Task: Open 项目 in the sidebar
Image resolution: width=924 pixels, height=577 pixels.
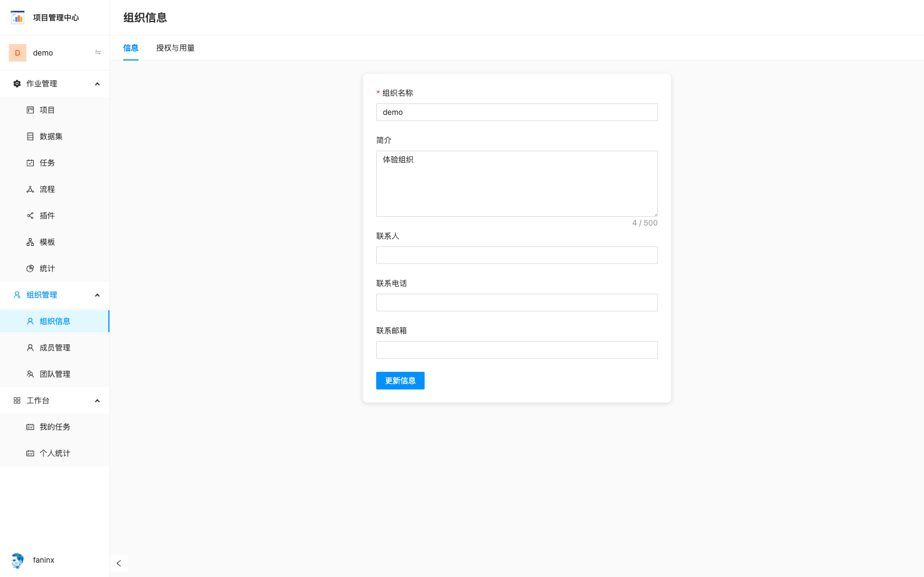Action: coord(55,110)
